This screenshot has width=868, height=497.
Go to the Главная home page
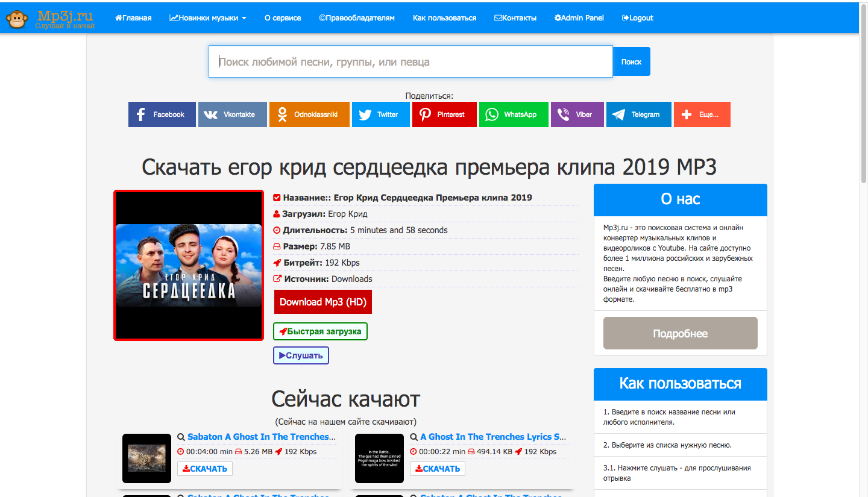[x=133, y=18]
